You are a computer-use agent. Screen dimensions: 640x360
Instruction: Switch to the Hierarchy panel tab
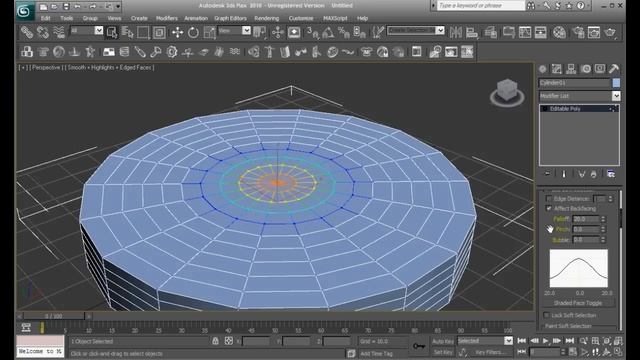pos(571,69)
